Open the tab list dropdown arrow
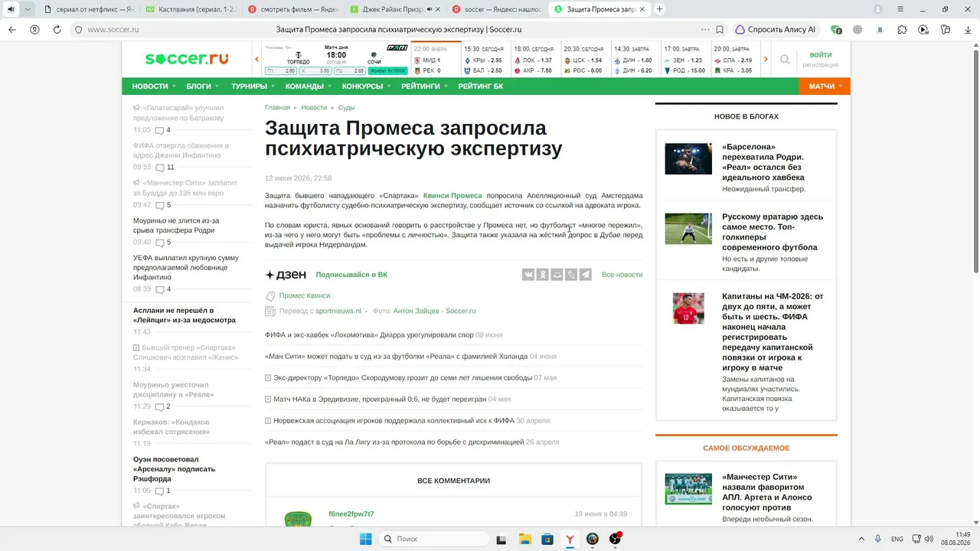Image resolution: width=980 pixels, height=551 pixels. (28, 9)
